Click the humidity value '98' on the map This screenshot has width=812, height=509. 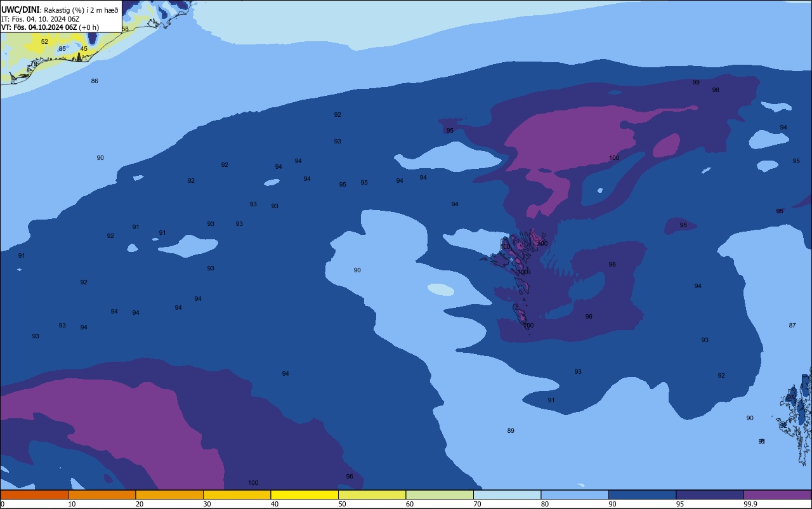pos(716,90)
